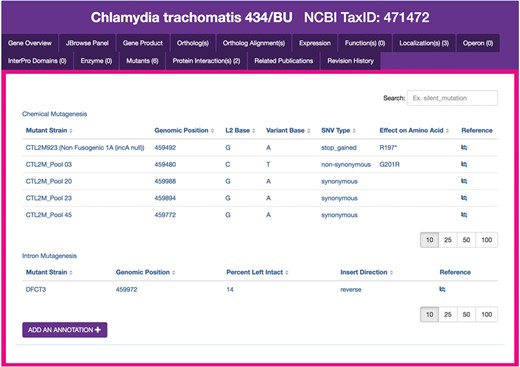Click amino acid effect R197*
This screenshot has width=520, height=367.
tap(388, 148)
